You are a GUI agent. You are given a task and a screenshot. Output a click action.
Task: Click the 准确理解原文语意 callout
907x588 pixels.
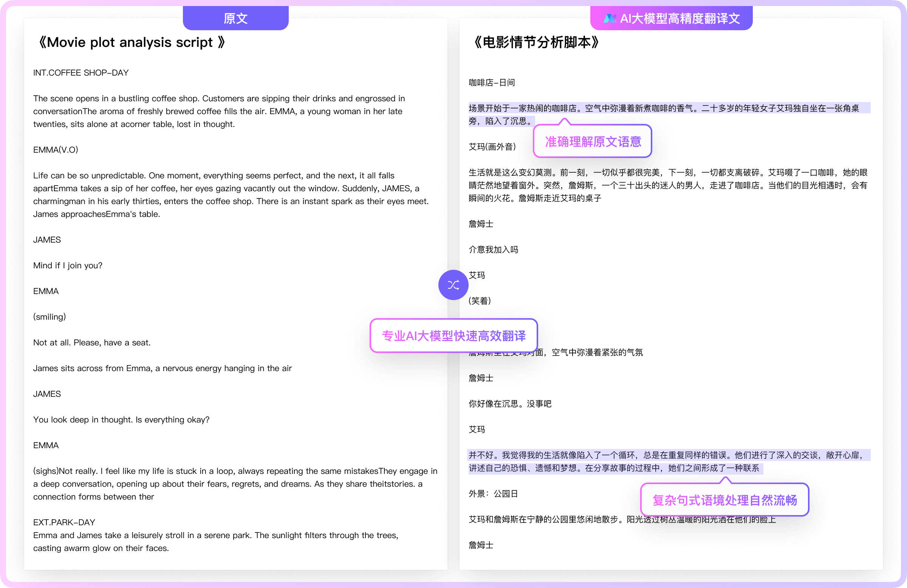(x=592, y=141)
